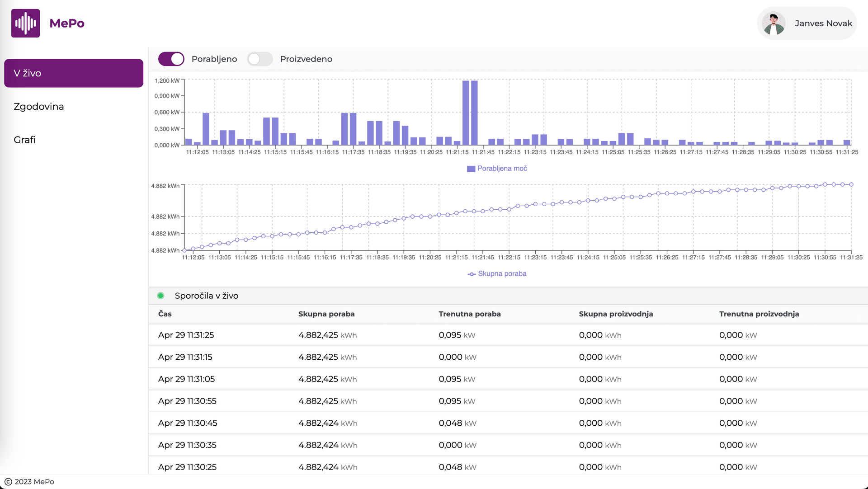Click the Porabljena moč legend square
Image resolution: width=868 pixels, height=489 pixels.
pos(471,169)
